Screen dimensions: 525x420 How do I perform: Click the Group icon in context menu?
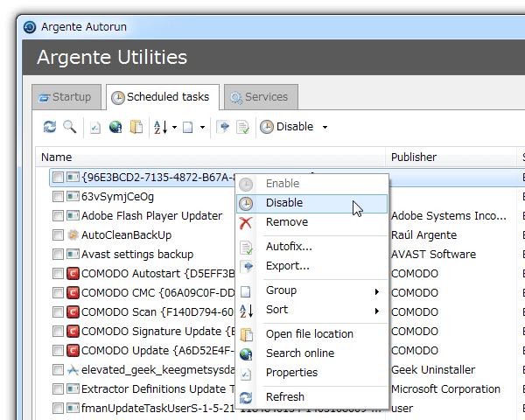pyautogui.click(x=246, y=291)
